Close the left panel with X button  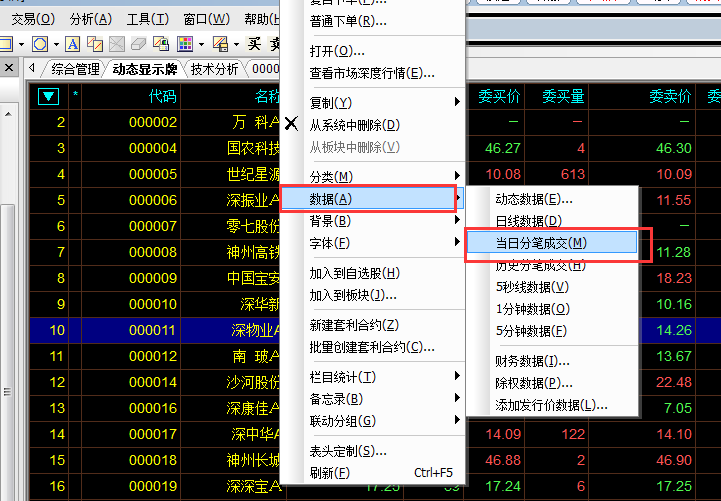(9, 69)
